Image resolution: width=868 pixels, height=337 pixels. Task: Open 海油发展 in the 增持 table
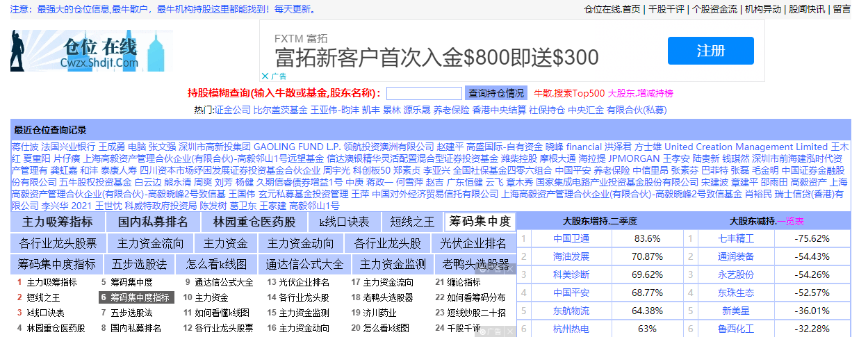click(x=571, y=256)
